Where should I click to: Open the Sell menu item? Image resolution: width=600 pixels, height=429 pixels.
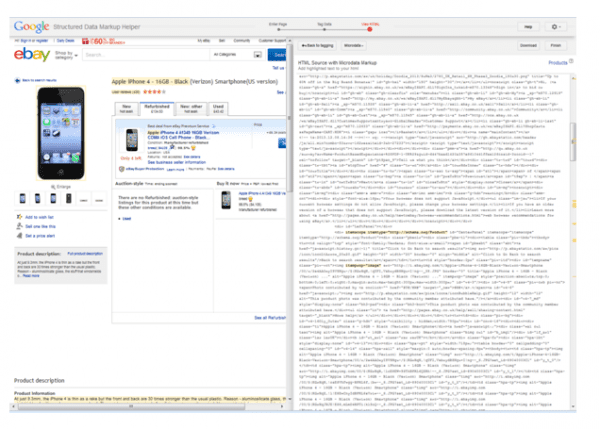click(x=222, y=41)
